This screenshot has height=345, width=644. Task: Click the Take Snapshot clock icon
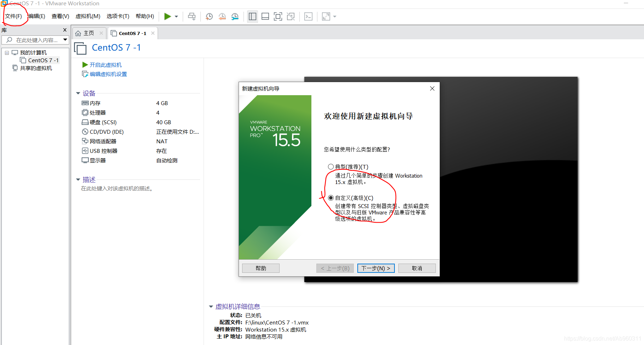(x=209, y=17)
